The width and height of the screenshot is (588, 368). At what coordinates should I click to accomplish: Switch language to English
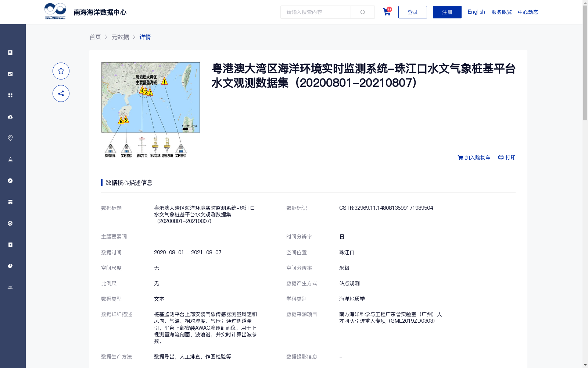(476, 12)
